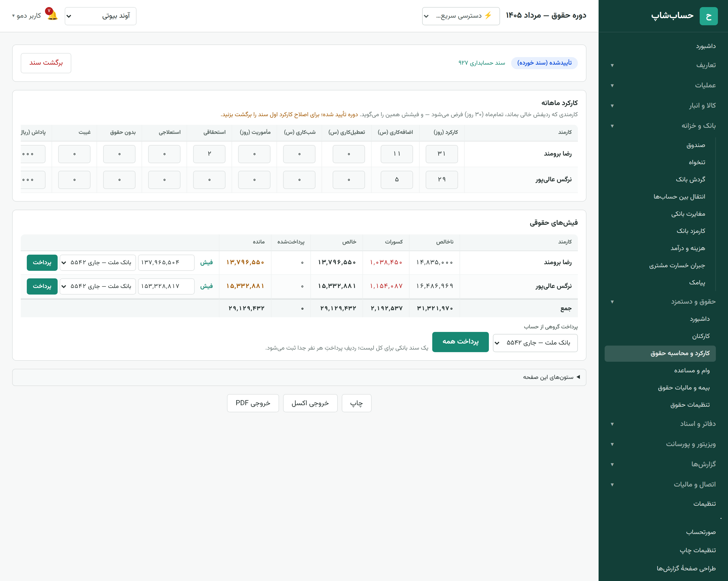Screen dimensions: 728x581
Task: Click the مانده value ۱۳,۷۹۶,۵۵۰
Action: point(245,262)
